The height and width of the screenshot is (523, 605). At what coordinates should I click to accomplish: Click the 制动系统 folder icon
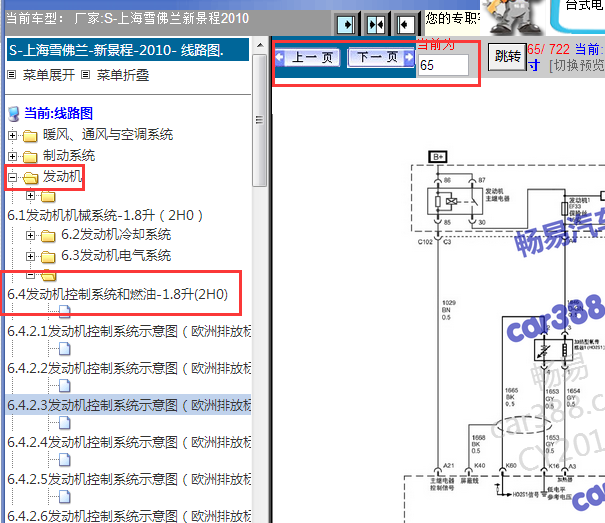coord(30,157)
